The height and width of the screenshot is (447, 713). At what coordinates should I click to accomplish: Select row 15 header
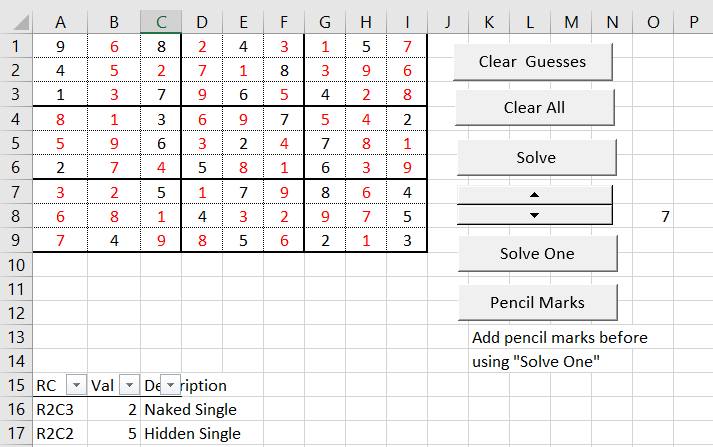(16, 386)
